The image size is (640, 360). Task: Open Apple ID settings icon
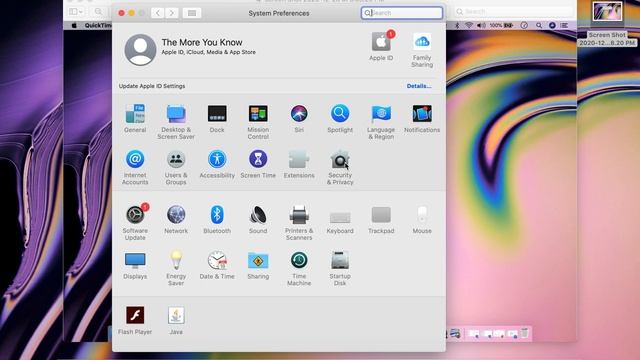(x=381, y=42)
